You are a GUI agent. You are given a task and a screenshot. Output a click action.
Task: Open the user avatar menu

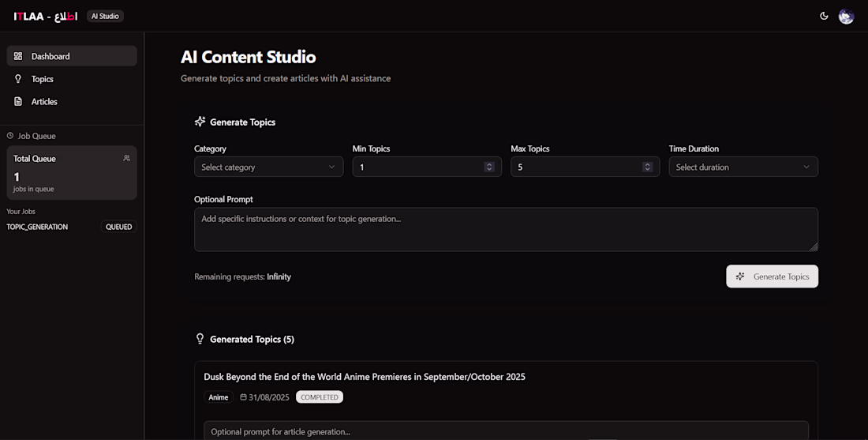point(846,16)
